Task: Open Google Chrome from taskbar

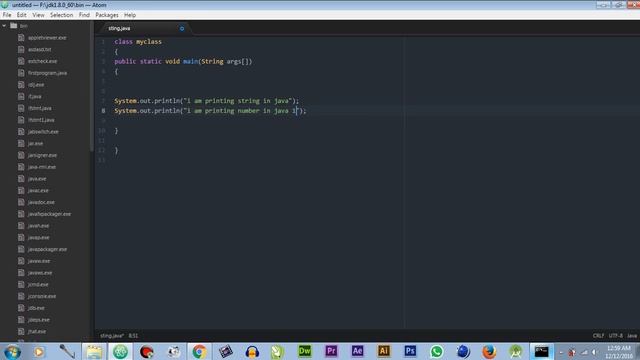Action: pos(199,351)
